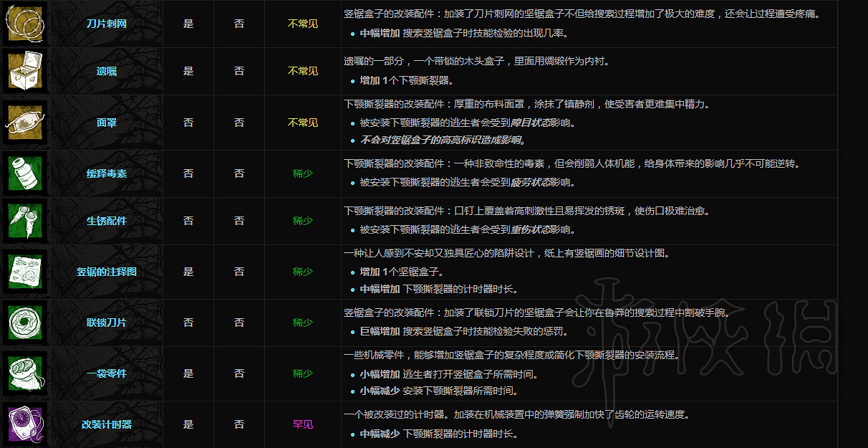Select the 一袋零件 item name
Screen dimensions: 868x448
pos(107,373)
